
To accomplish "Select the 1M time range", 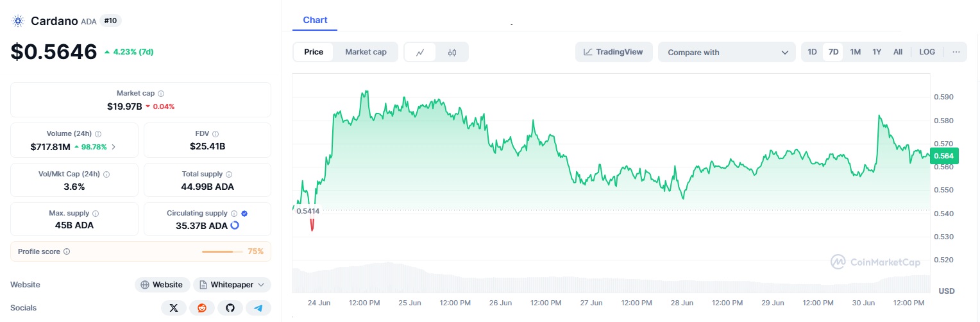I will 855,52.
